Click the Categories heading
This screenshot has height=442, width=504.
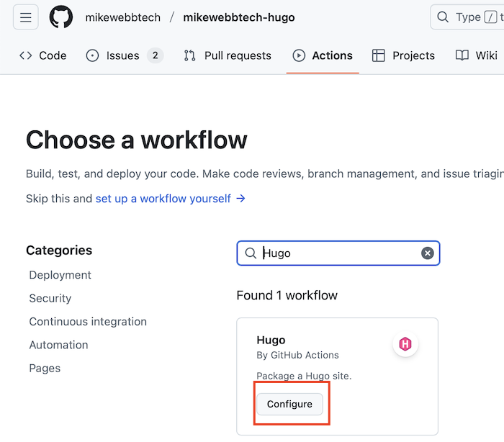pos(59,251)
